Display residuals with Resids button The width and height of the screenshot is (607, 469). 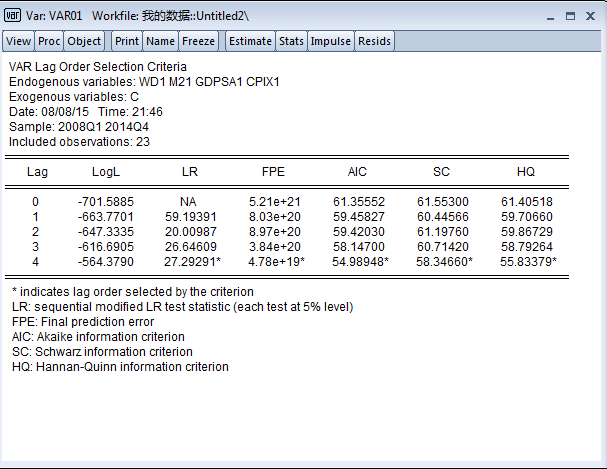[x=374, y=41]
